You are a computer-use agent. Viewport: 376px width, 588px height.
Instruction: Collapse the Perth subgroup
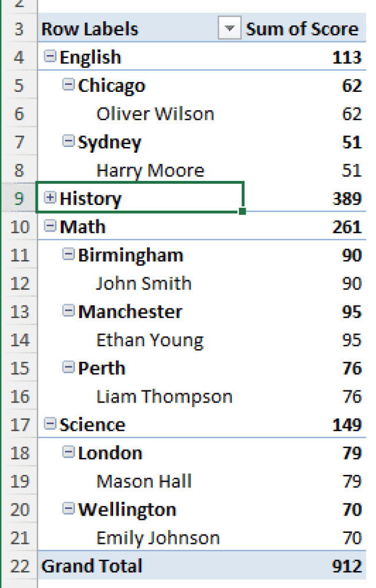(68, 367)
